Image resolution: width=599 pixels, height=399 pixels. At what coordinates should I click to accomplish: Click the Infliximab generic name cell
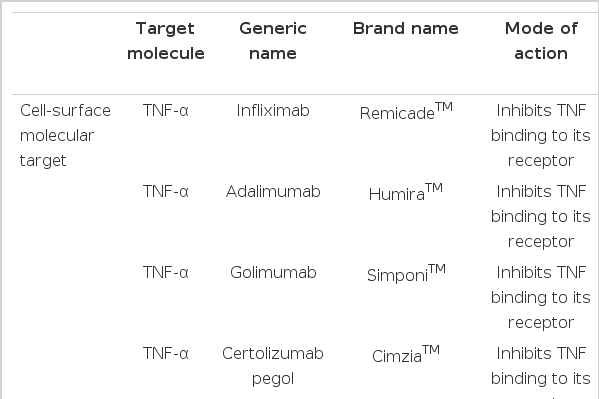(273, 111)
